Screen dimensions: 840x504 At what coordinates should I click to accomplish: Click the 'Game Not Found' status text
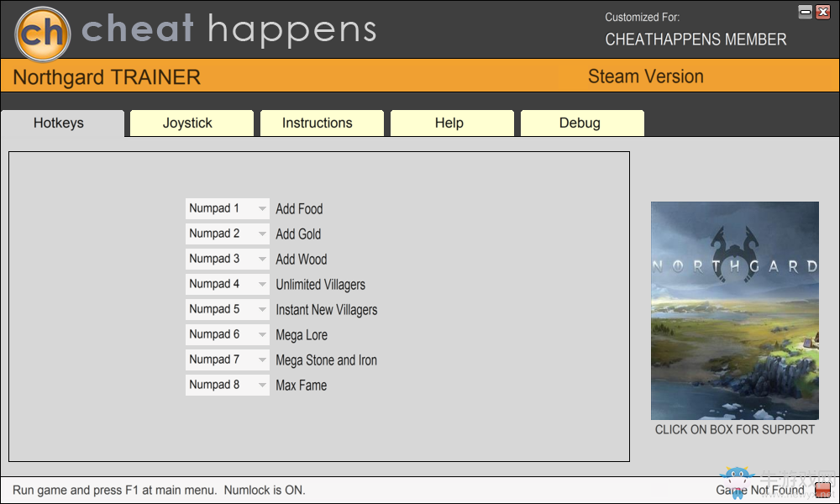coord(760,490)
